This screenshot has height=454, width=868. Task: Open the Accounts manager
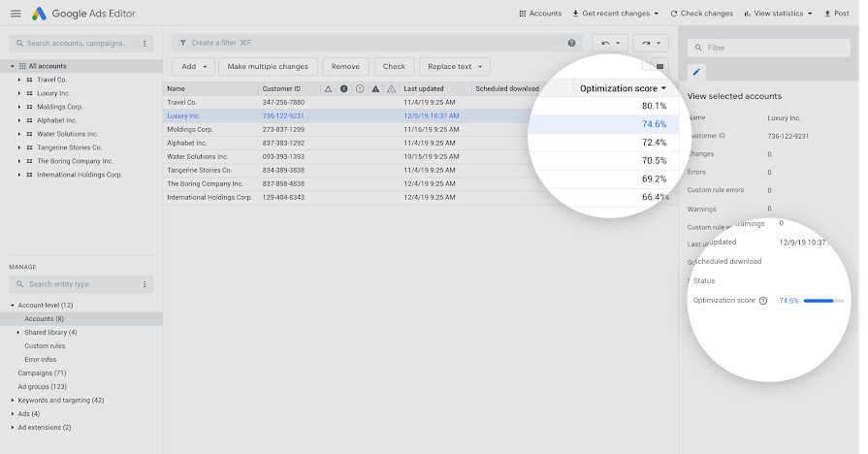(540, 14)
